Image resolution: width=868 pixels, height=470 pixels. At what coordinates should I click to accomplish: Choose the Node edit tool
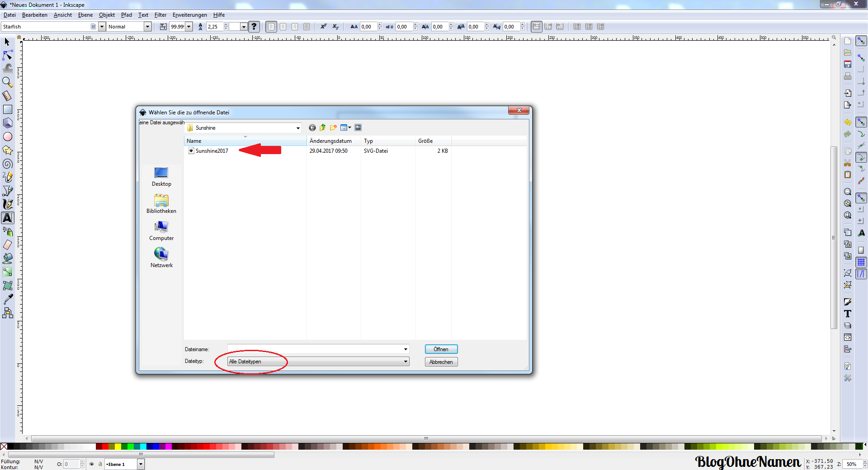click(x=8, y=55)
